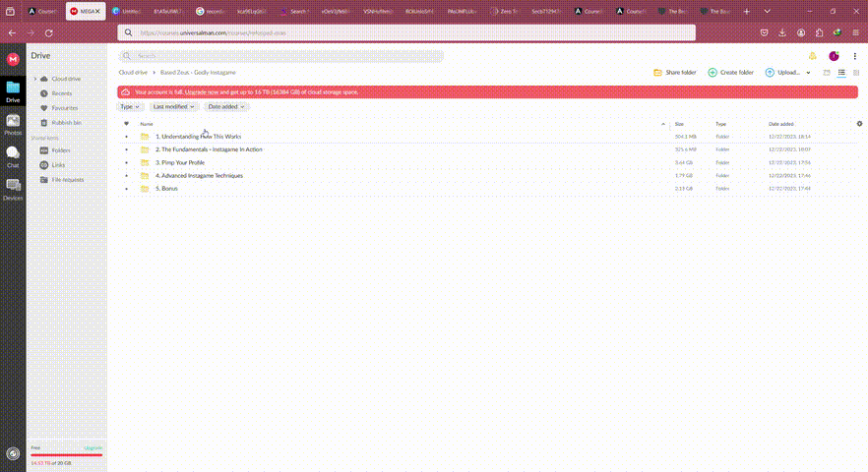The height and width of the screenshot is (472, 868).
Task: Open folder 2. The Fundamentals - Instagame In Action
Action: point(209,149)
